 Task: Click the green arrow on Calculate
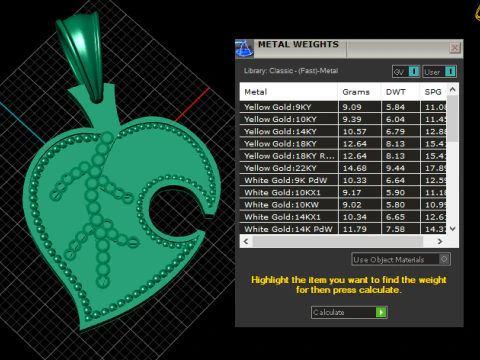tap(381, 312)
